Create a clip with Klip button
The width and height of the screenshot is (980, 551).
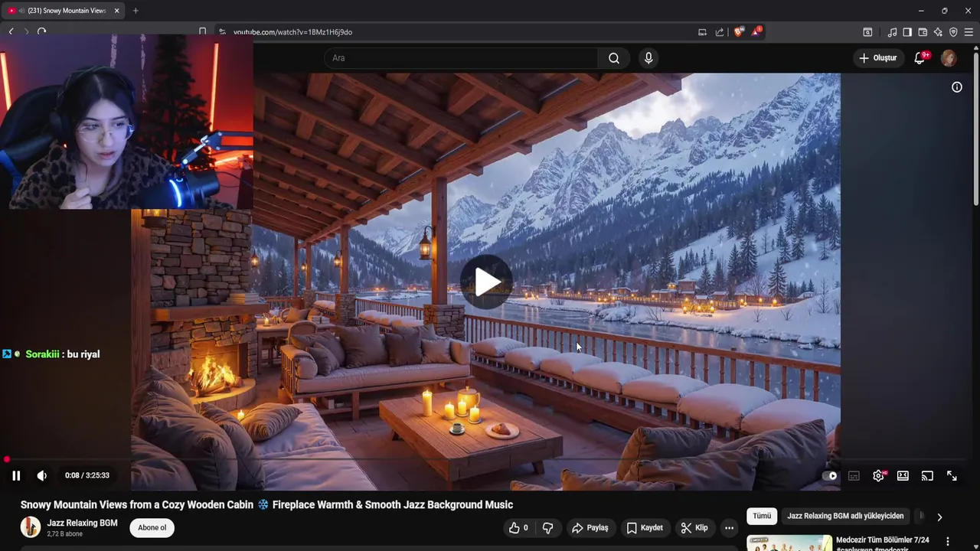click(694, 528)
